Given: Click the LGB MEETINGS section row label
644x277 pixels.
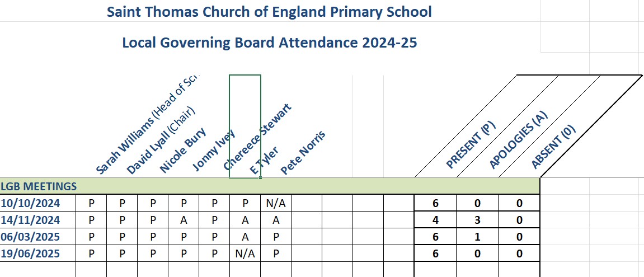Looking at the screenshot, I should click(39, 186).
